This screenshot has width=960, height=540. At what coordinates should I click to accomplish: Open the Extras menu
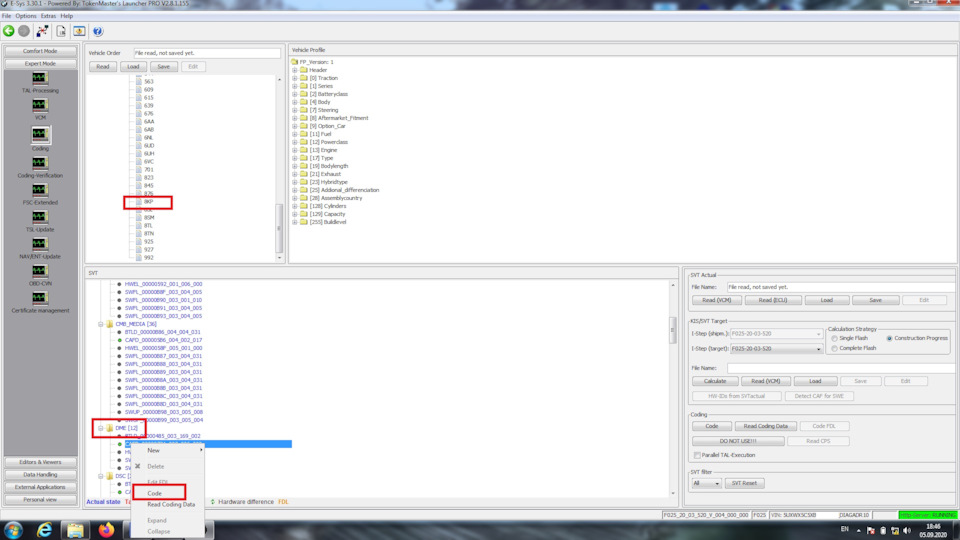(x=48, y=16)
